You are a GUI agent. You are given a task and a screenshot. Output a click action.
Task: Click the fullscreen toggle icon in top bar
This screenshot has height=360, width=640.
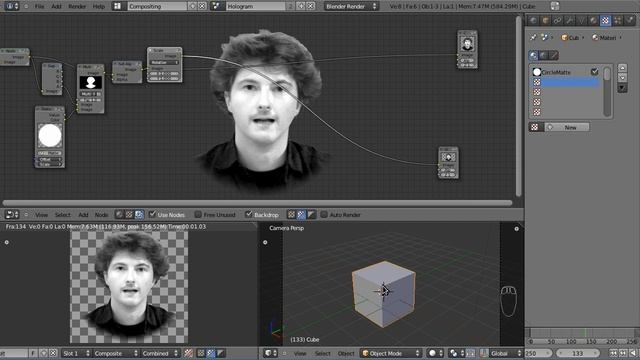[555, 6]
